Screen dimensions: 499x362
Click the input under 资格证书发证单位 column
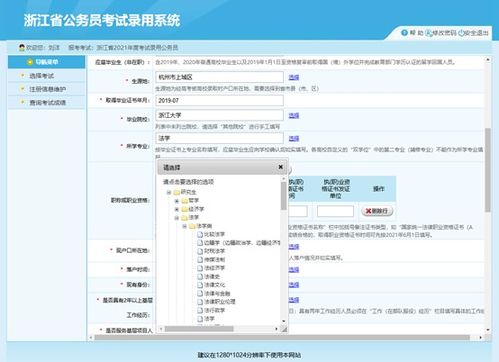coord(335,211)
